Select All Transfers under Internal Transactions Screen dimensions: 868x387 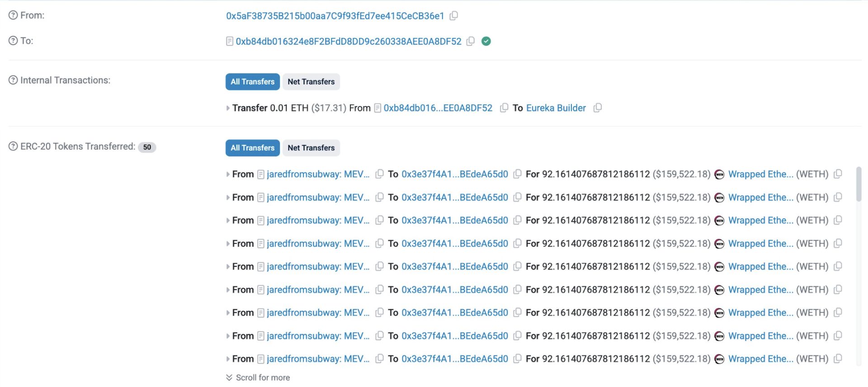[252, 82]
